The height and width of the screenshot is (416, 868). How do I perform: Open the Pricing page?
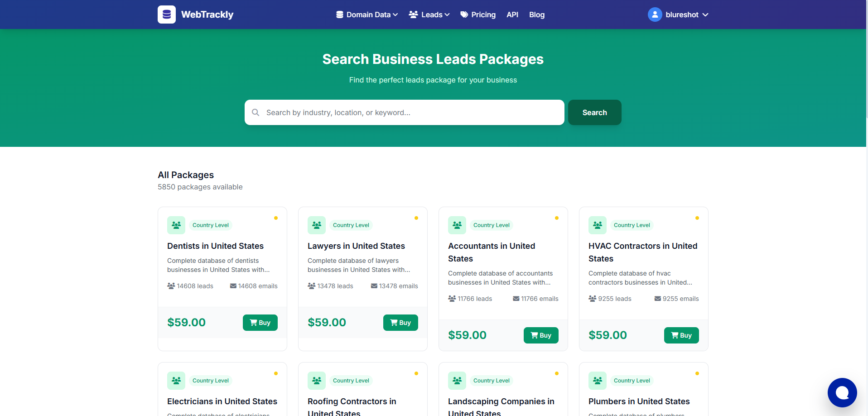pyautogui.click(x=478, y=15)
